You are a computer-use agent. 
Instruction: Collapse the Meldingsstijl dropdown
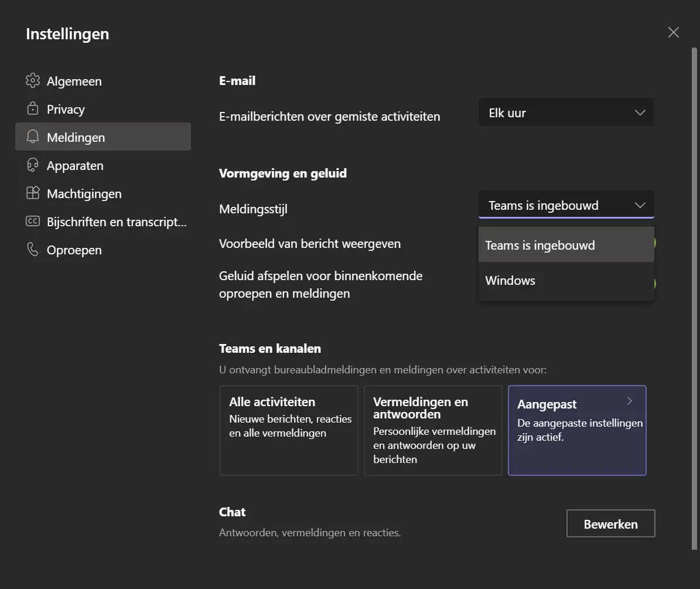tap(566, 205)
